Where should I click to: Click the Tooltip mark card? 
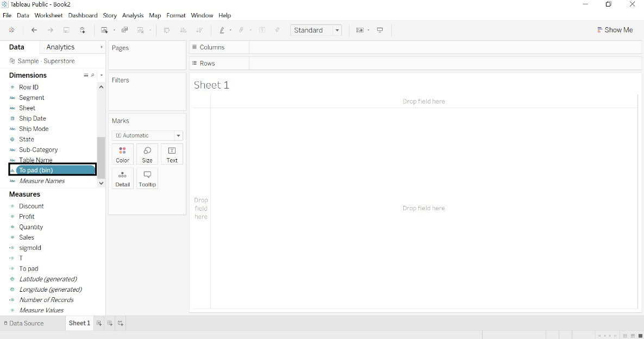tap(147, 179)
